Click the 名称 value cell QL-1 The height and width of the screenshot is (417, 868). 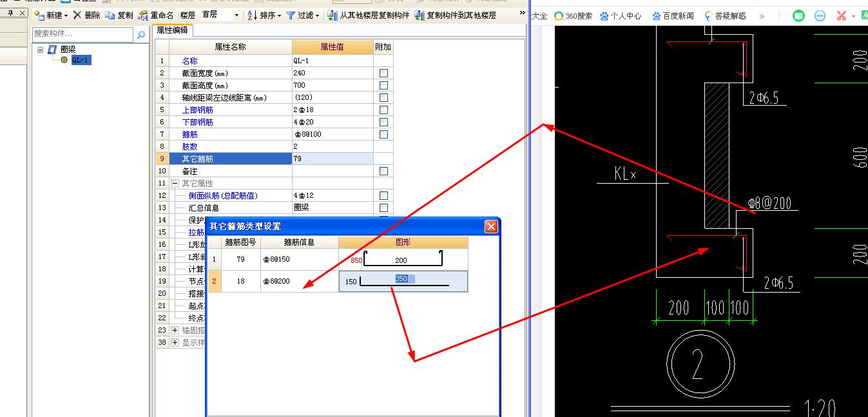[333, 61]
